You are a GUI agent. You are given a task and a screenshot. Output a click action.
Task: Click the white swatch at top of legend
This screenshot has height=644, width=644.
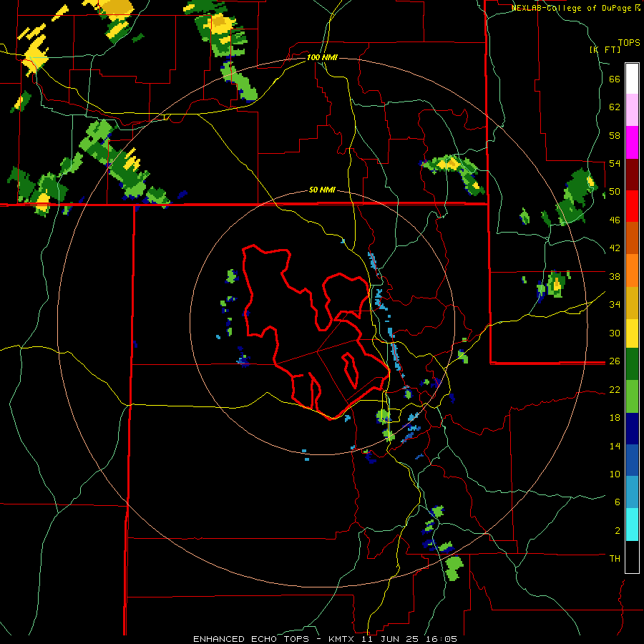pos(632,79)
